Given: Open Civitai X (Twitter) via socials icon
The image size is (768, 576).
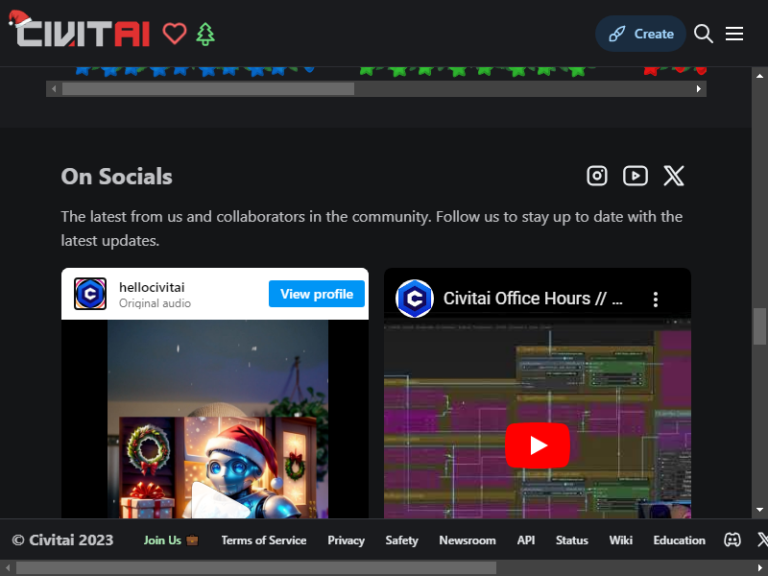Looking at the screenshot, I should [673, 176].
